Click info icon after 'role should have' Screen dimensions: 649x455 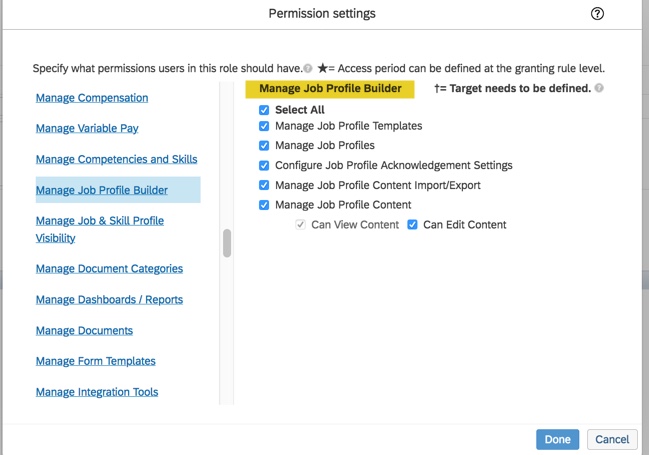click(x=308, y=69)
